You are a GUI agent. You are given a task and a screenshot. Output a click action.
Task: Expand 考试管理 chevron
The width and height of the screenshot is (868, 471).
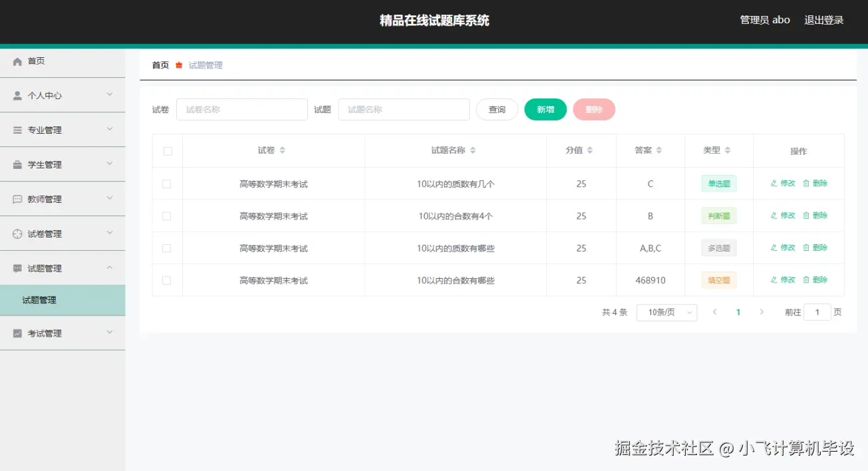point(110,333)
